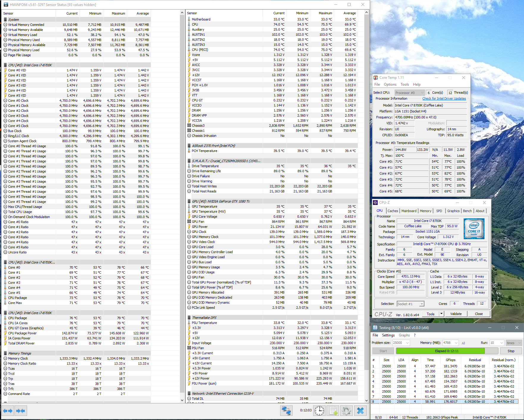Stop the LinX test
This screenshot has height=420, width=524.
pos(511,351)
